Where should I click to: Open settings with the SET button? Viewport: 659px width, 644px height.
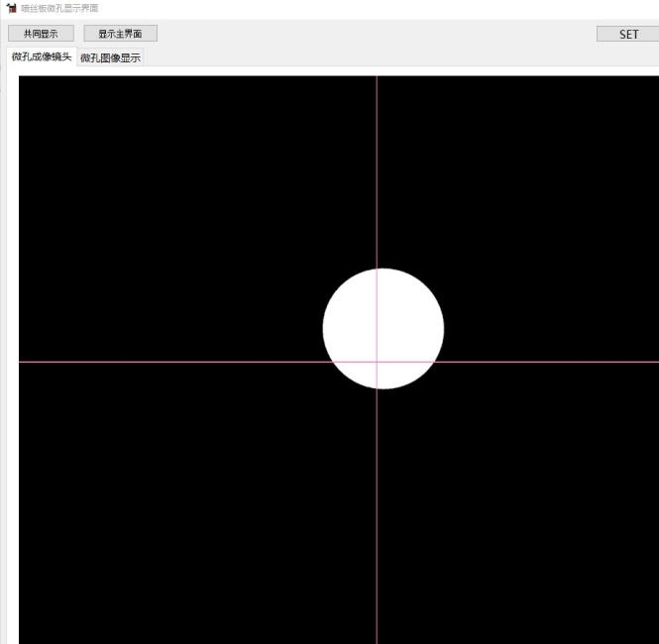(x=628, y=34)
